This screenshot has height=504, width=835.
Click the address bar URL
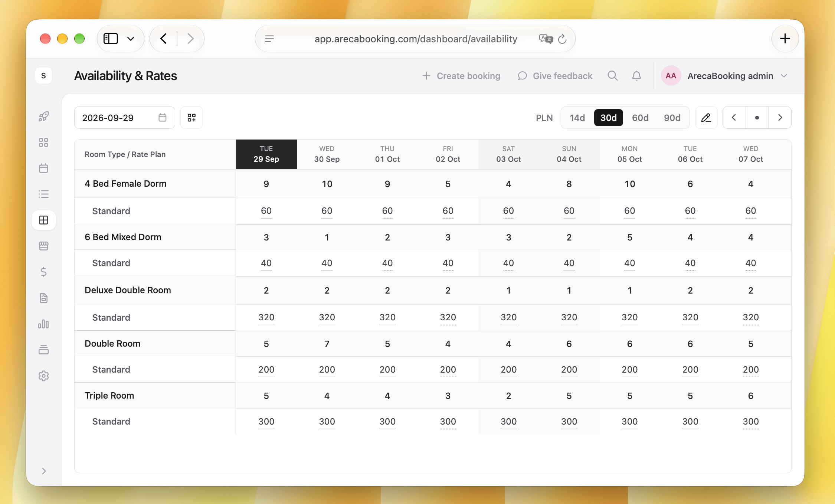pos(416,39)
